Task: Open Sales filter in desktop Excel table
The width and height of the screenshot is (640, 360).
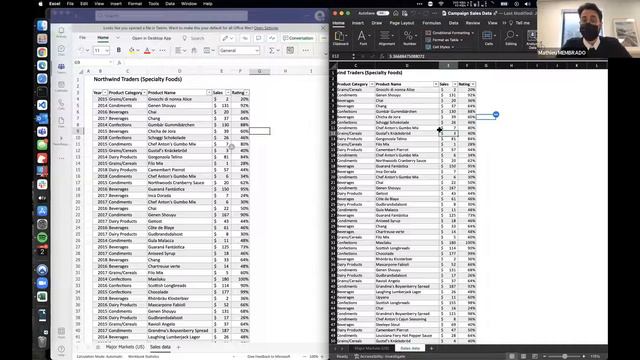Action: pos(455,84)
